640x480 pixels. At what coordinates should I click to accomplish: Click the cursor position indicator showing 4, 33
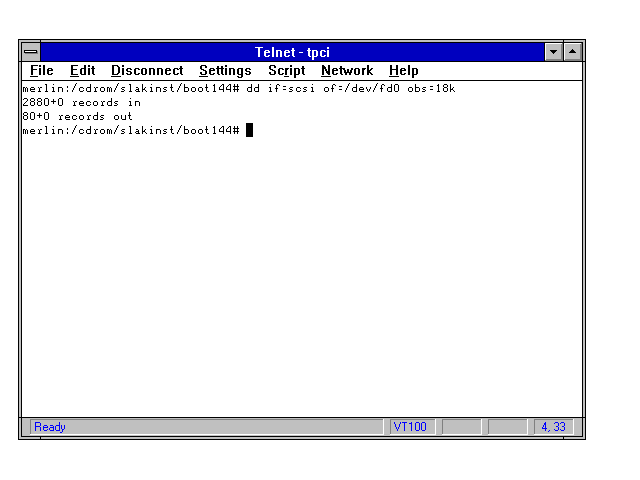tap(553, 427)
